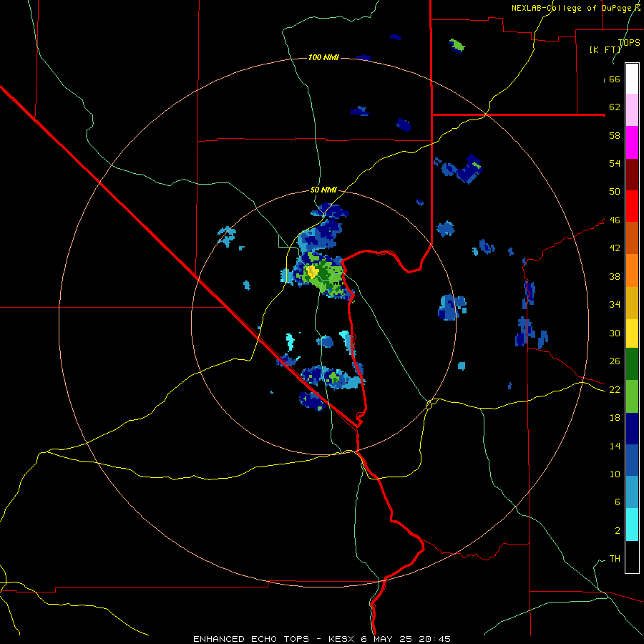The width and height of the screenshot is (644, 644).
Task: Click the K FT units label
Action: (605, 50)
